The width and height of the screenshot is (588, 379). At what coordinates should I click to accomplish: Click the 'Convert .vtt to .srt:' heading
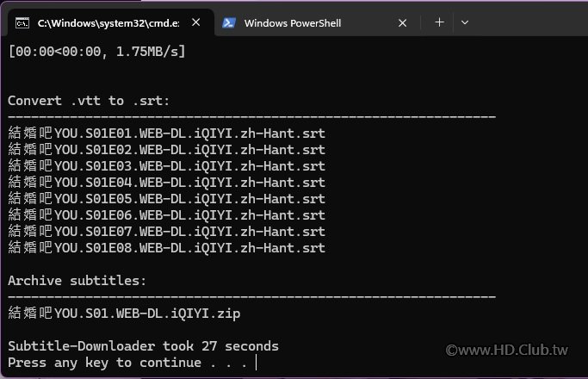[89, 101]
